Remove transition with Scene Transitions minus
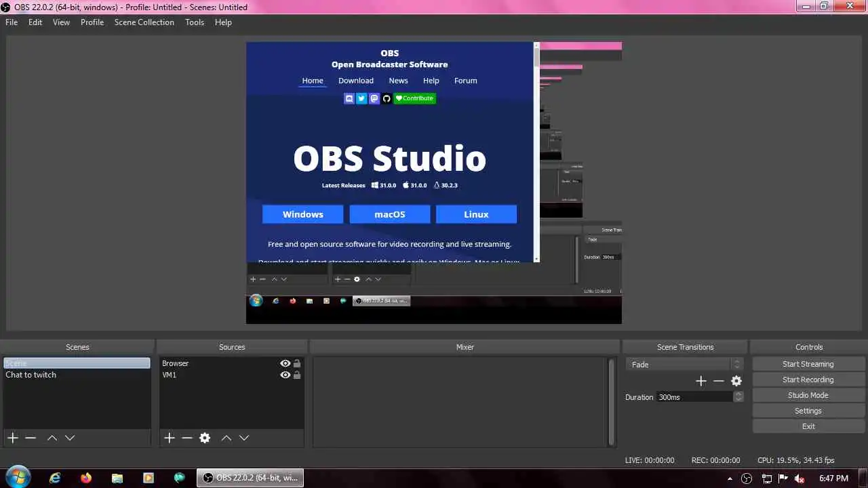 pyautogui.click(x=719, y=381)
